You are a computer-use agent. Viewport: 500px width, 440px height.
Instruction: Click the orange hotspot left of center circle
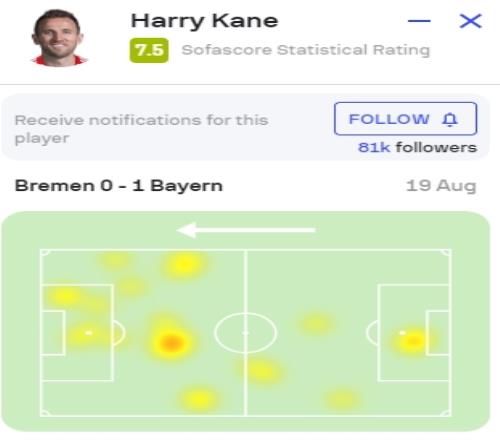coord(171,342)
